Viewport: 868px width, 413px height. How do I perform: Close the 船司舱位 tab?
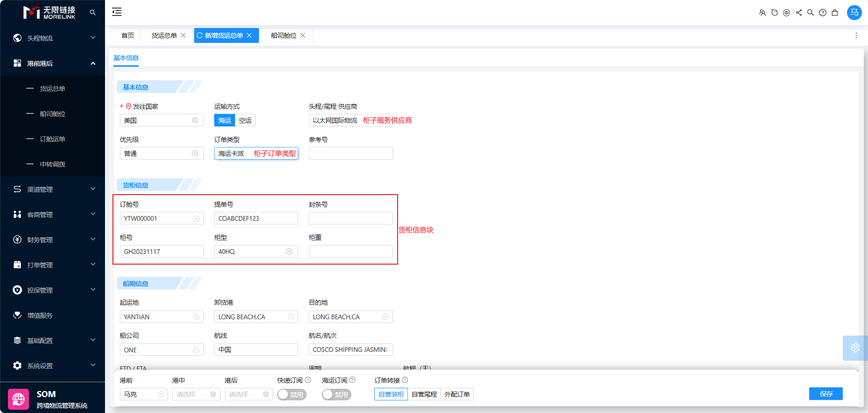point(303,35)
